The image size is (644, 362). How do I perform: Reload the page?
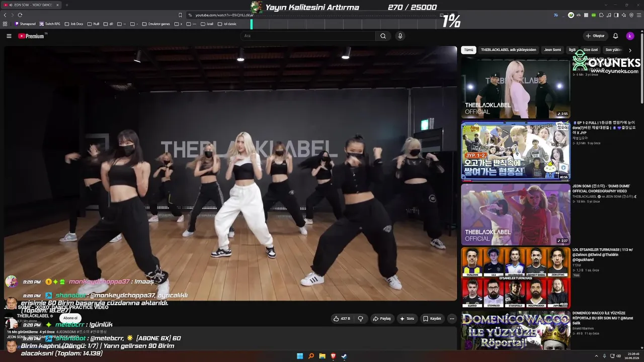click(x=20, y=15)
